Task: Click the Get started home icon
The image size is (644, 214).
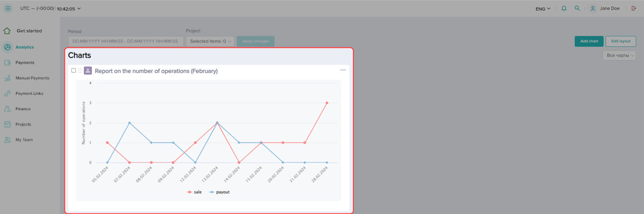Action: pos(7,31)
